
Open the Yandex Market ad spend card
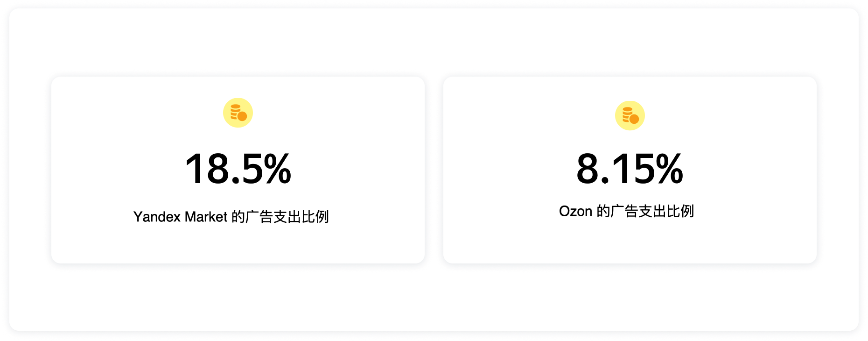[238, 170]
